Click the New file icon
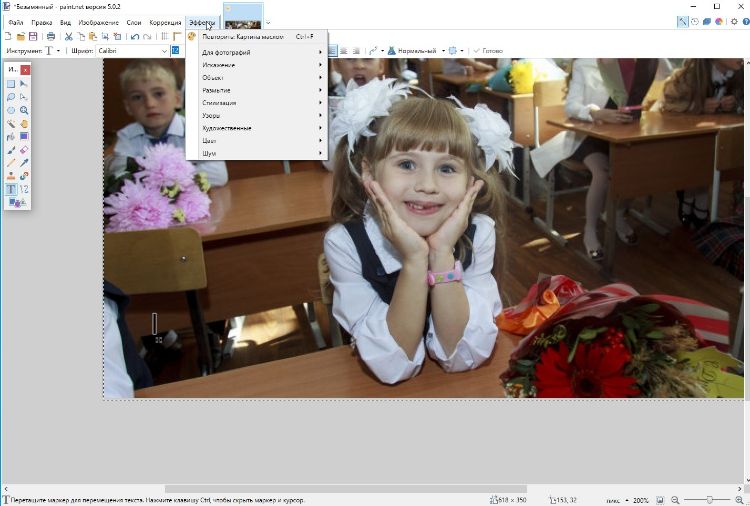Image resolution: width=750 pixels, height=506 pixels. (8, 36)
